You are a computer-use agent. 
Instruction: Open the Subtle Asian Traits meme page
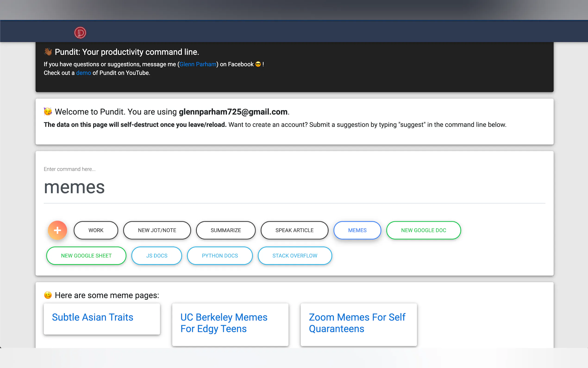pos(93,317)
